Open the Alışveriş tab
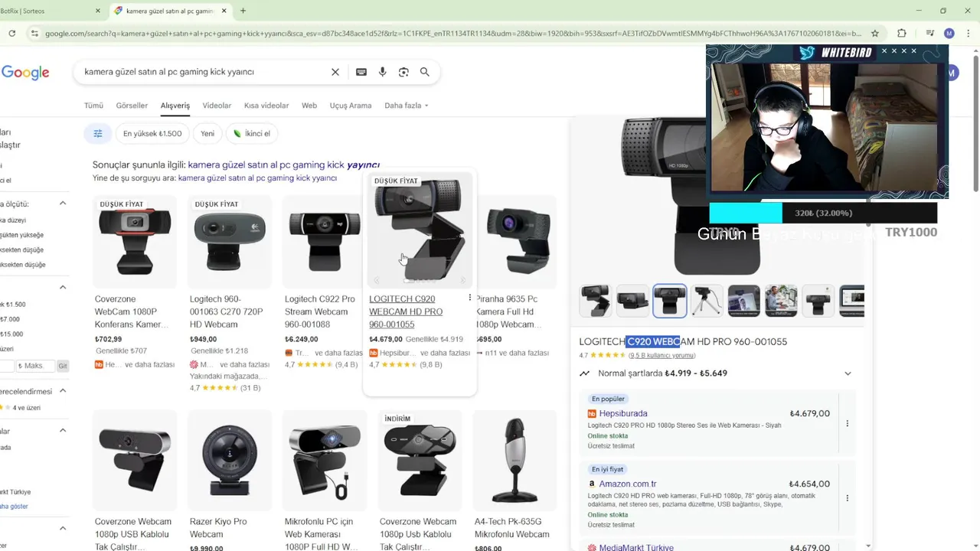Screen dimensions: 980x551 pos(175,106)
